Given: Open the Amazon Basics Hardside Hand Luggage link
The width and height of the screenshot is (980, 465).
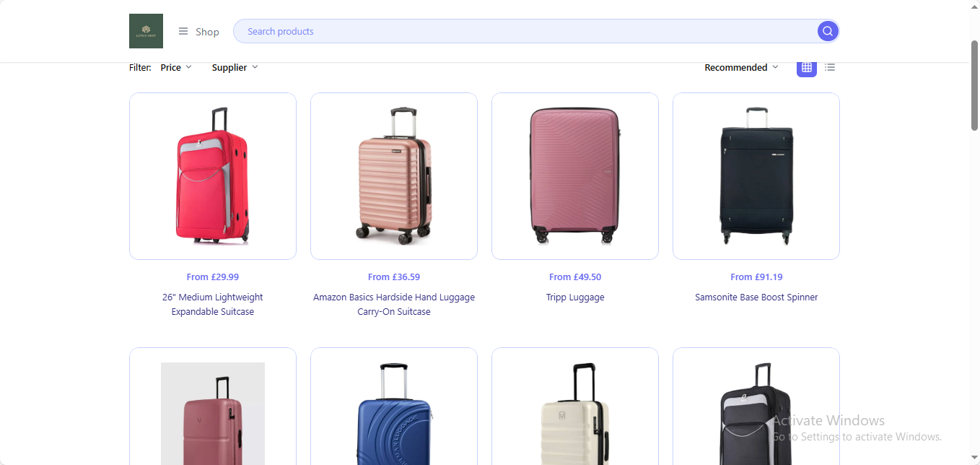Looking at the screenshot, I should pos(394,304).
